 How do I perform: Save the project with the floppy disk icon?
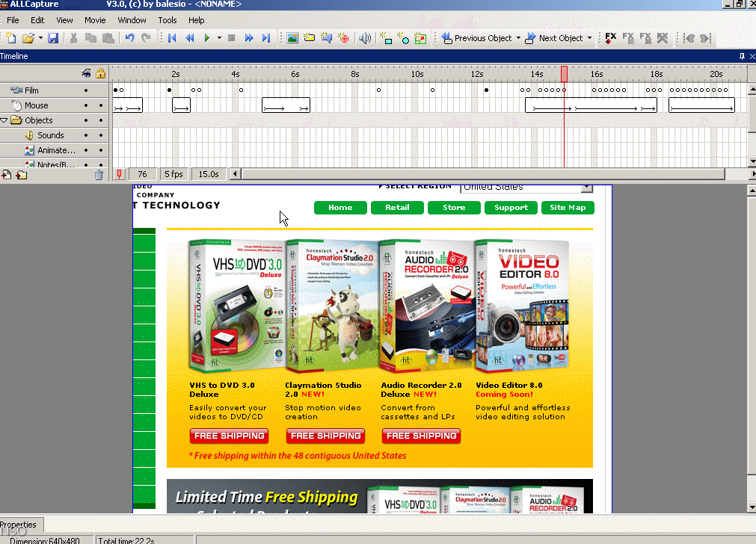click(53, 38)
